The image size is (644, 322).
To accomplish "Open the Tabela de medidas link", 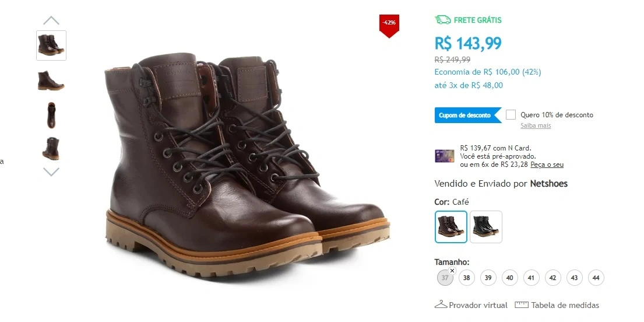I will (x=565, y=305).
